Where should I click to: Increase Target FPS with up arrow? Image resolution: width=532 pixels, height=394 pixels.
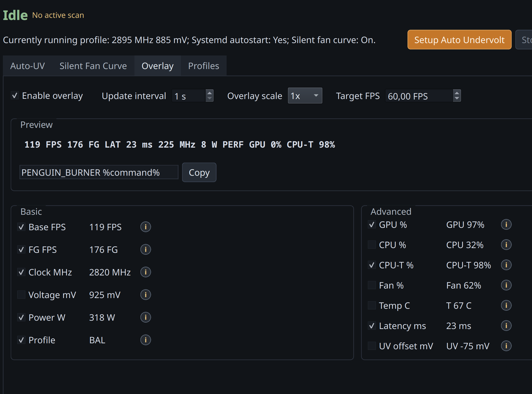[457, 93]
